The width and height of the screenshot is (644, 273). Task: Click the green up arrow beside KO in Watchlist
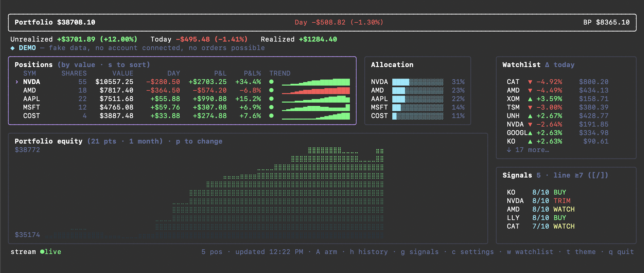530,141
